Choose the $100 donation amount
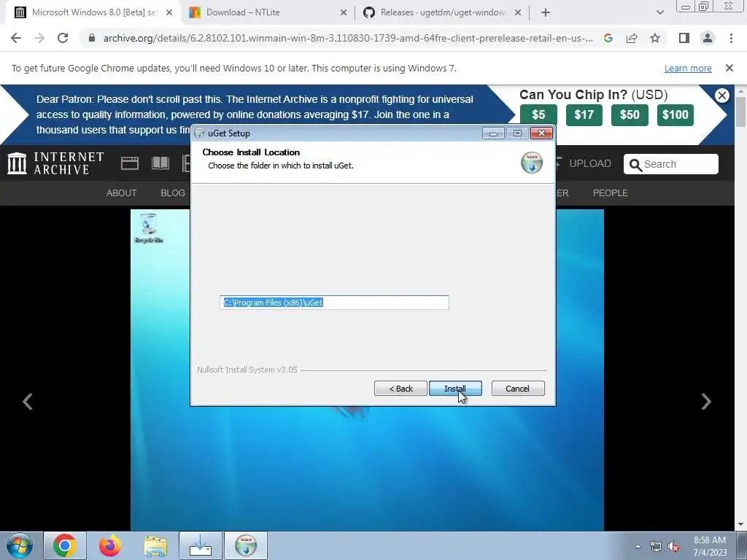Screen dimensions: 747x560 pyautogui.click(x=675, y=114)
